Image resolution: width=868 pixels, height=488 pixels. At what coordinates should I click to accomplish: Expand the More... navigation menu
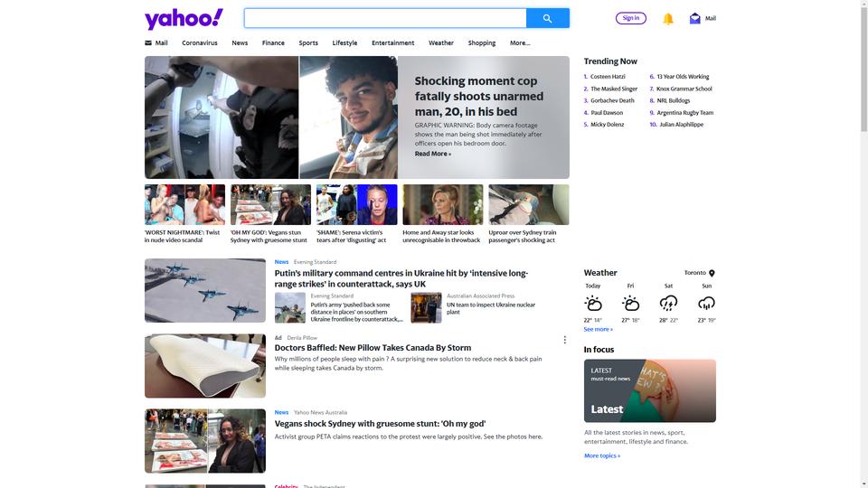coord(520,42)
